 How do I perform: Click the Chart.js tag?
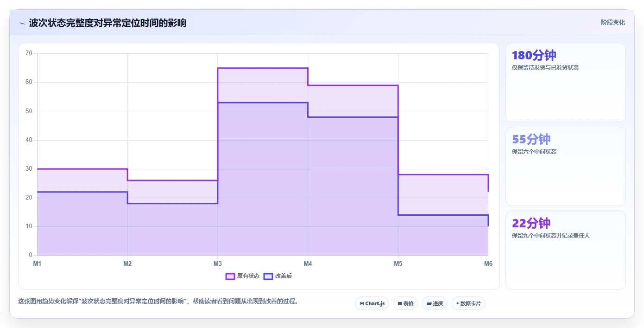372,303
